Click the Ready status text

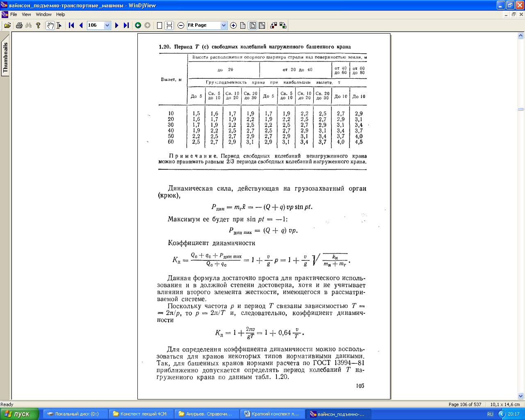[7, 404]
